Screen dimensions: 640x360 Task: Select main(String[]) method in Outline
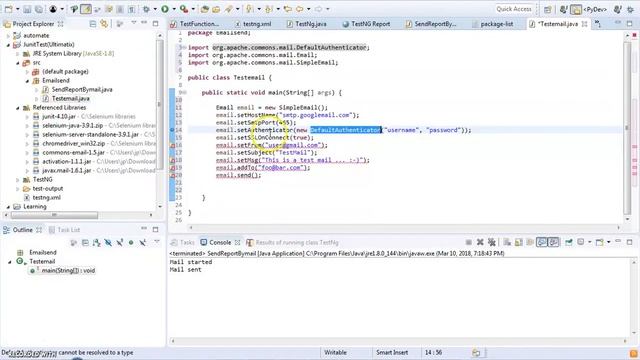coord(62,271)
